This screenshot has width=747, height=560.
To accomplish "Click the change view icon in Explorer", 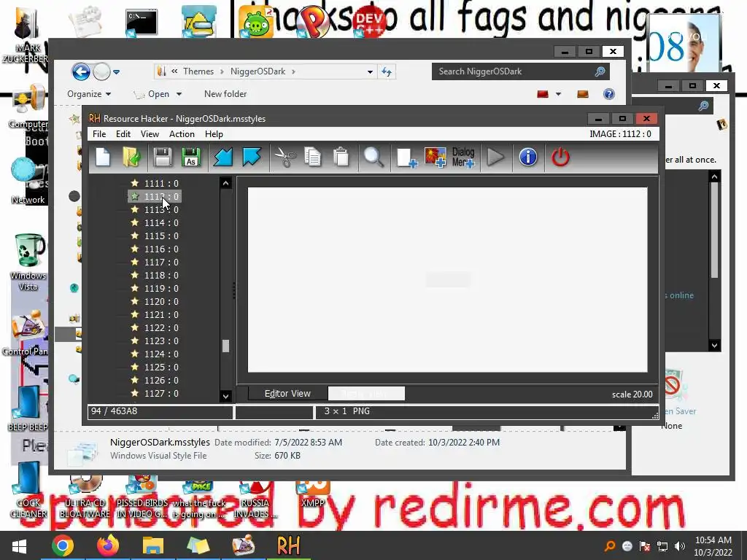I will [543, 94].
